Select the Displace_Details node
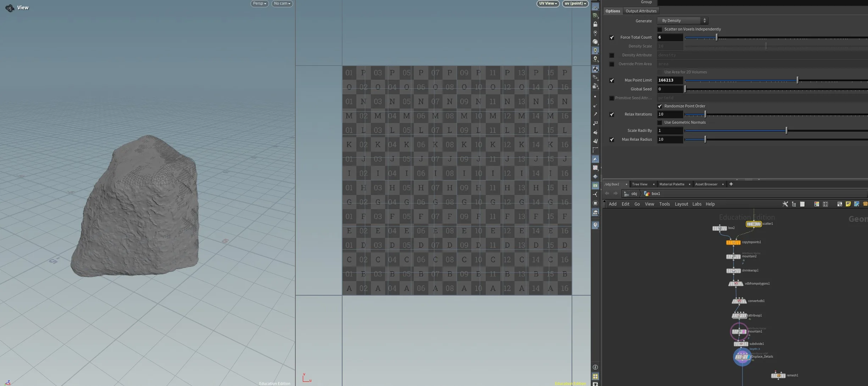Screen dimensions: 868x386 point(742,357)
